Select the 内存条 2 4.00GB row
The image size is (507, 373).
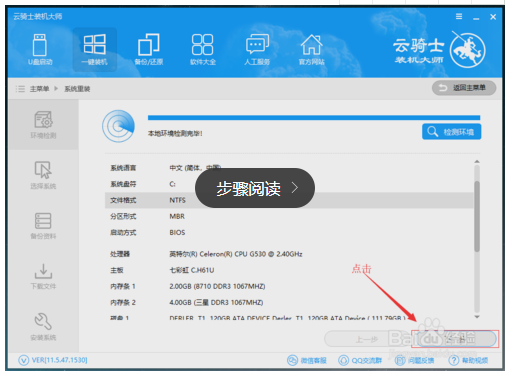click(289, 302)
